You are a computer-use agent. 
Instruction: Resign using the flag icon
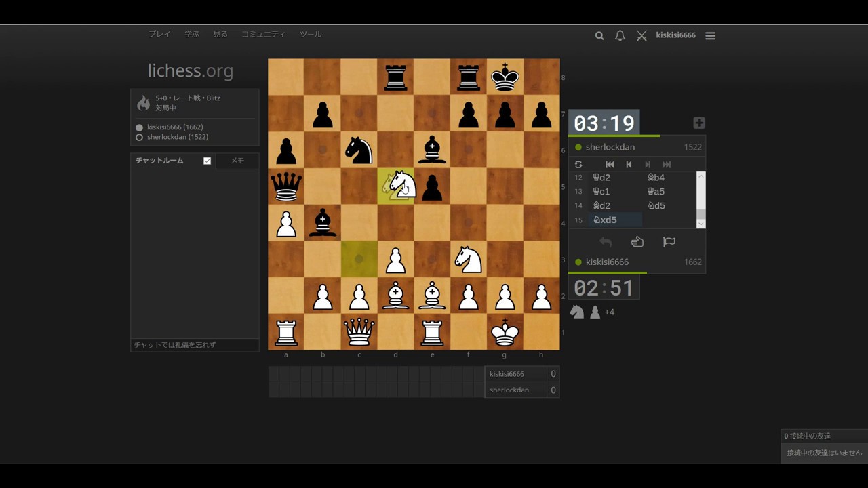tap(669, 242)
